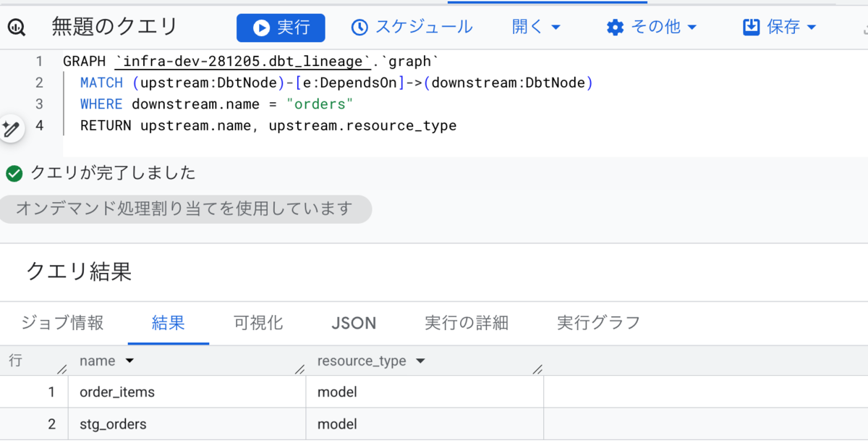Viewport: 868px width, 446px height.
Task: Place cursor on the RETURN upstream.name line
Action: 268,126
